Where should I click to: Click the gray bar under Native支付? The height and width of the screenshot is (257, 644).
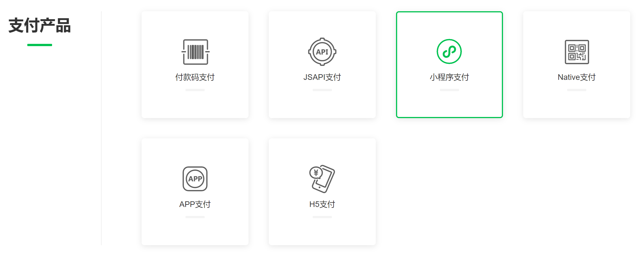point(576,90)
